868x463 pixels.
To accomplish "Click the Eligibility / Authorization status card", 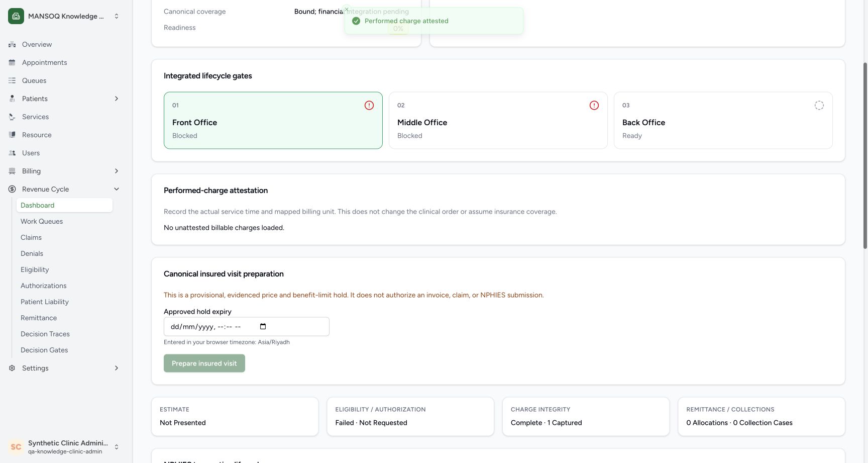I will coord(410,417).
